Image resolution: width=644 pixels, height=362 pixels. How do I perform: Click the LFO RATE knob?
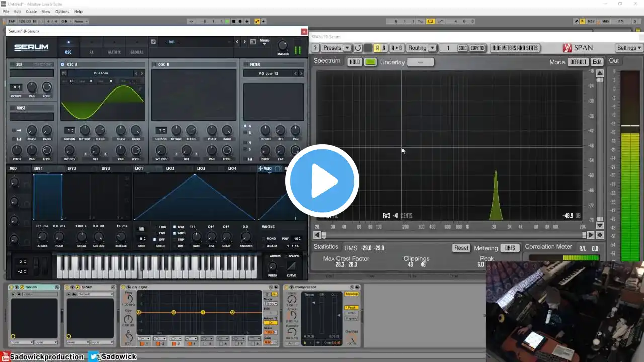point(196,237)
